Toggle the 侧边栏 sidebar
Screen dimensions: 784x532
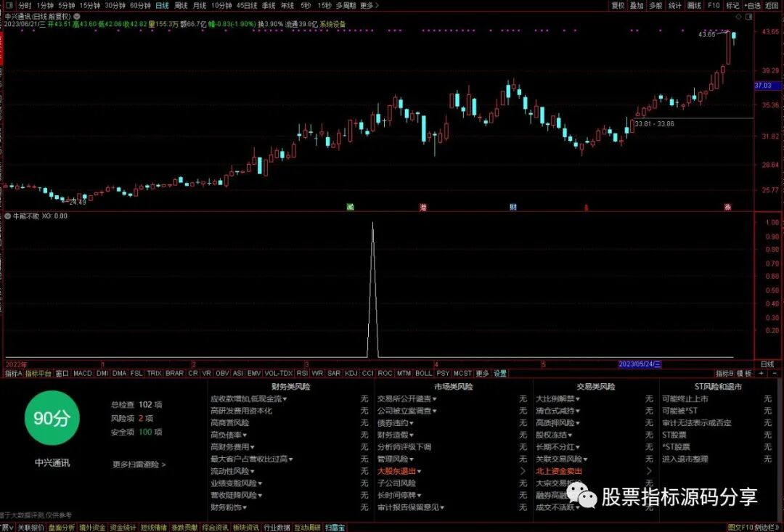coord(766,528)
